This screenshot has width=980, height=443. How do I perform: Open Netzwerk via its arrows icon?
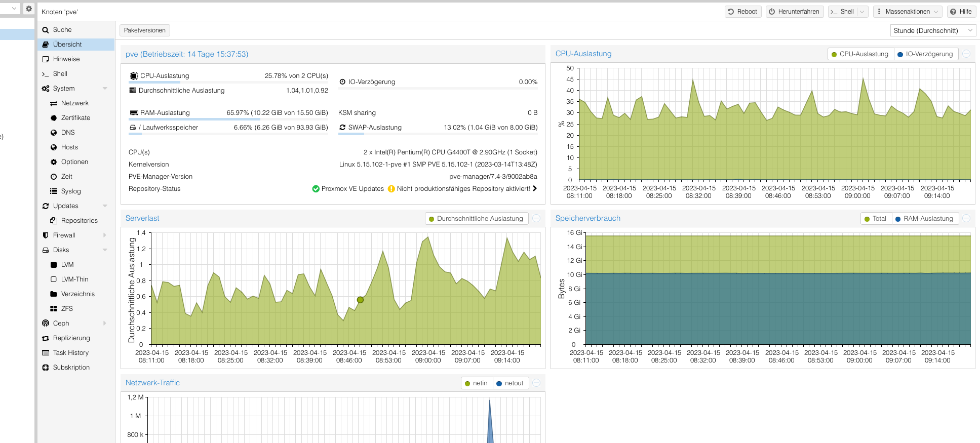coord(54,103)
